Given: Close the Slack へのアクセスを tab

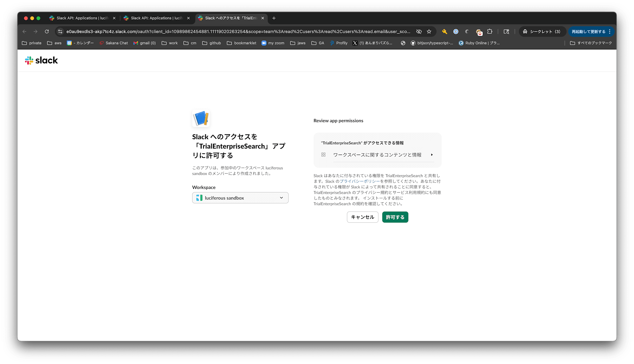Looking at the screenshot, I should click(263, 18).
